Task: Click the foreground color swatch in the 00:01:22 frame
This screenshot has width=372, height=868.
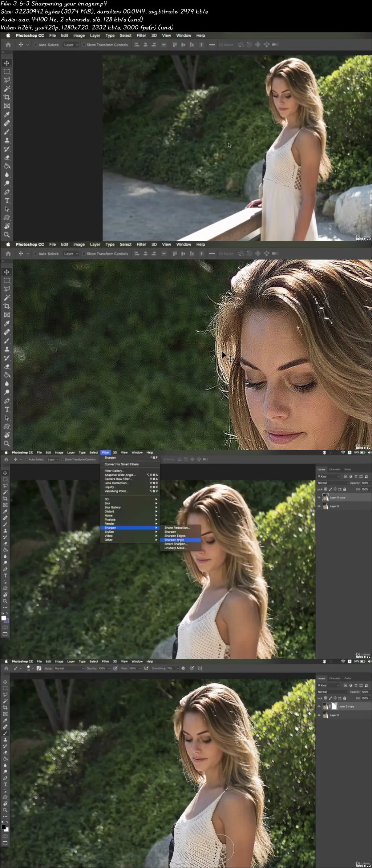Action: 3,827
